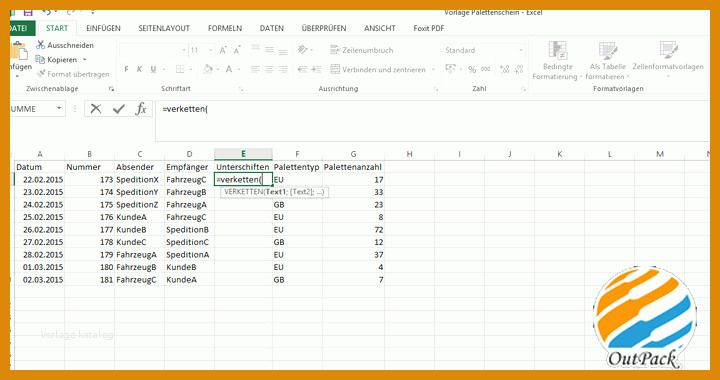Open the font size dropdown
720x380 pixels.
211,50
